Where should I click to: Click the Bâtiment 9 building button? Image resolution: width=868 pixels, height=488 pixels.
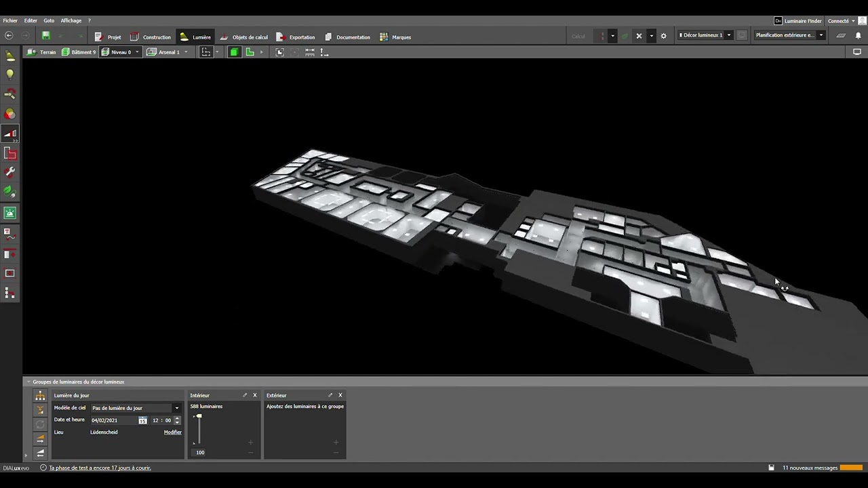(79, 52)
